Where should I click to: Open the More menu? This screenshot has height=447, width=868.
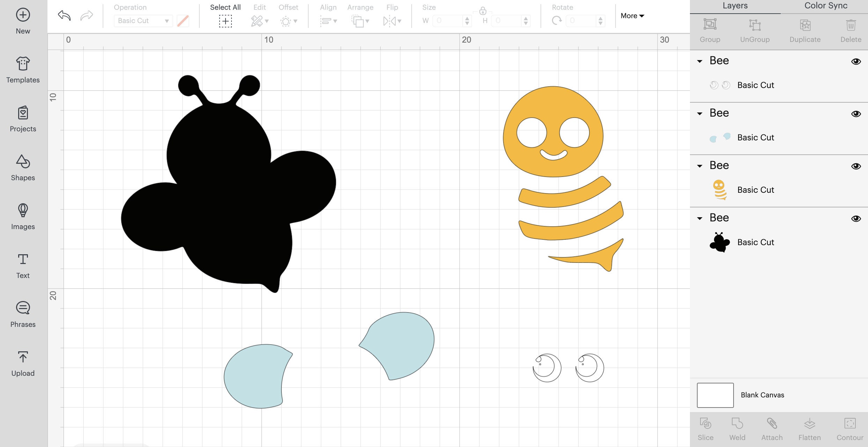(632, 16)
